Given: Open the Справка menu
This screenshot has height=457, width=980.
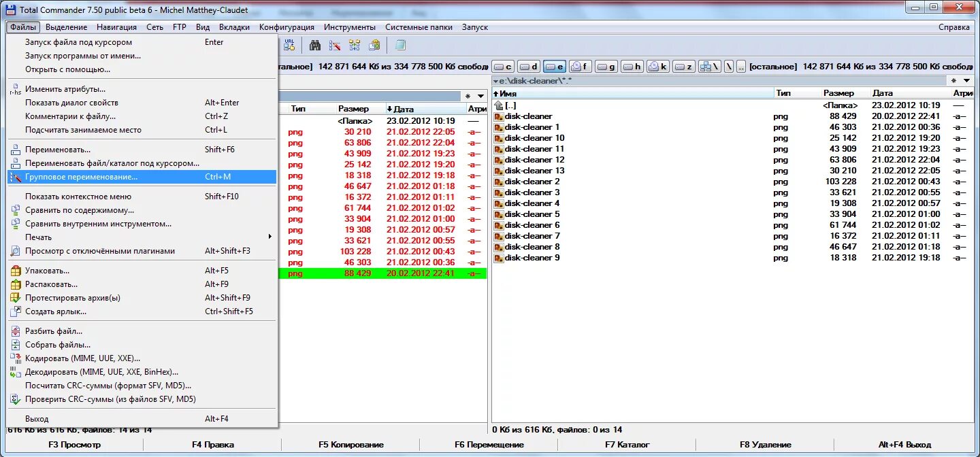Looking at the screenshot, I should (x=954, y=27).
